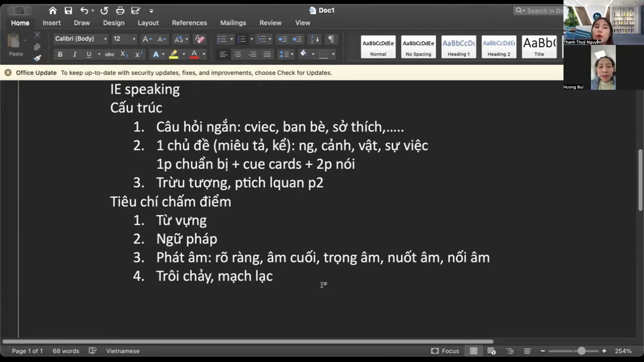Toggle Focus mode in status bar

pos(445,351)
